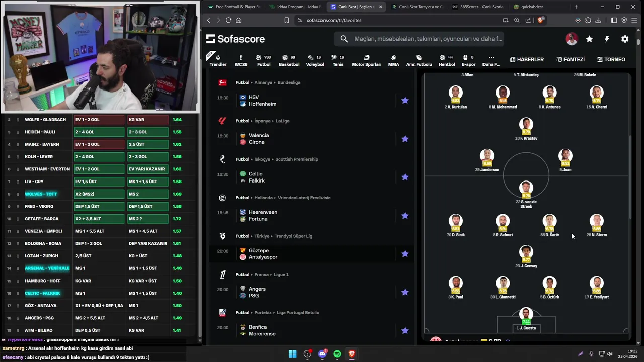The height and width of the screenshot is (362, 644).
Task: Open a new browser tab
Action: (576, 7)
